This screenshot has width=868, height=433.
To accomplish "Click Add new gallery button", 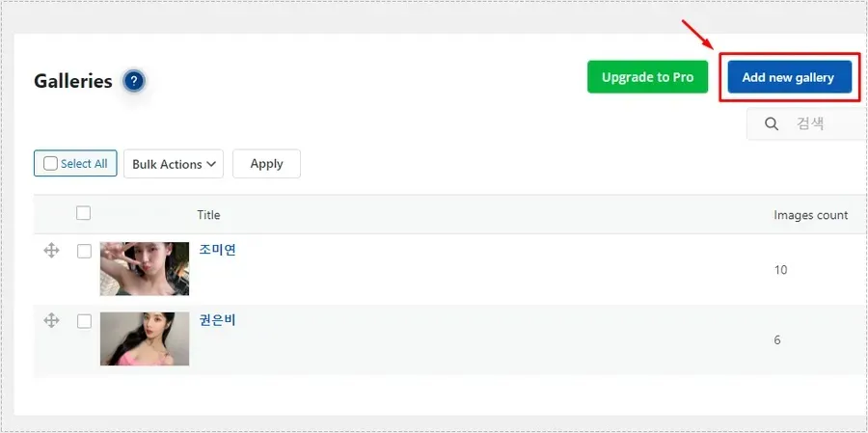I will point(789,77).
